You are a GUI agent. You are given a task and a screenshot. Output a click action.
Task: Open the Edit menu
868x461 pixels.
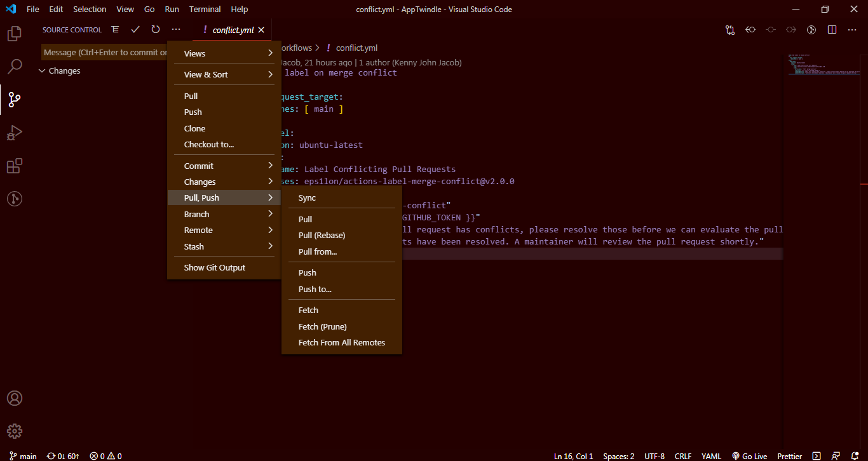coord(56,10)
